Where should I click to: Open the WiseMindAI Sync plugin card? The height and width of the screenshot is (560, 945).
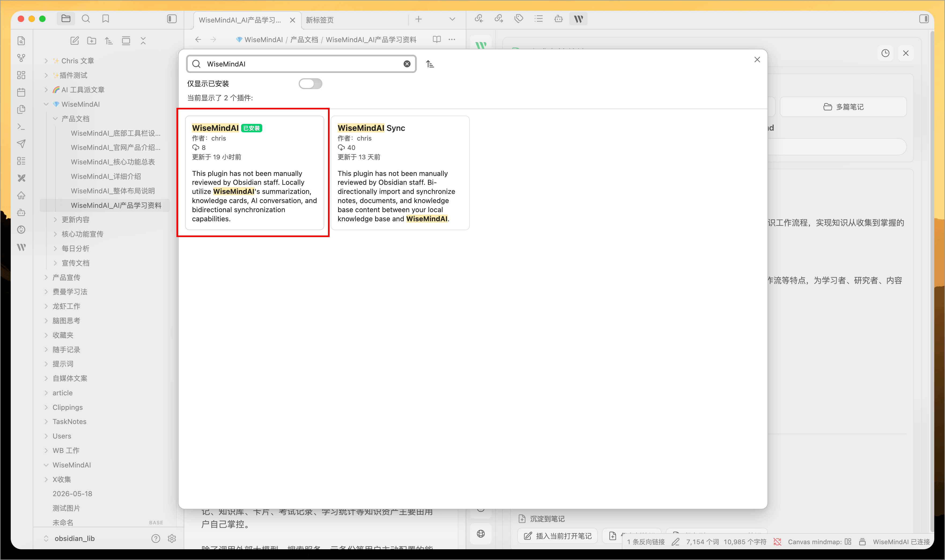click(x=400, y=173)
